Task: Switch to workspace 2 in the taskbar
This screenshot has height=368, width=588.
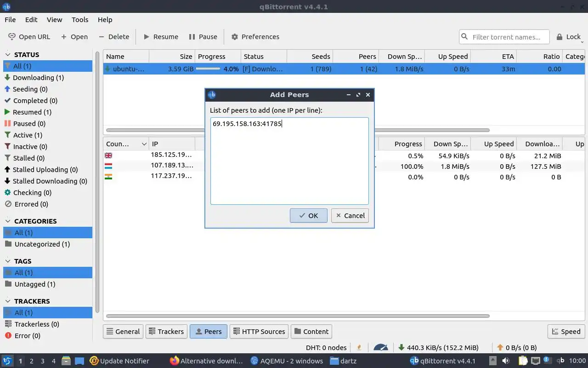Action: [32, 361]
